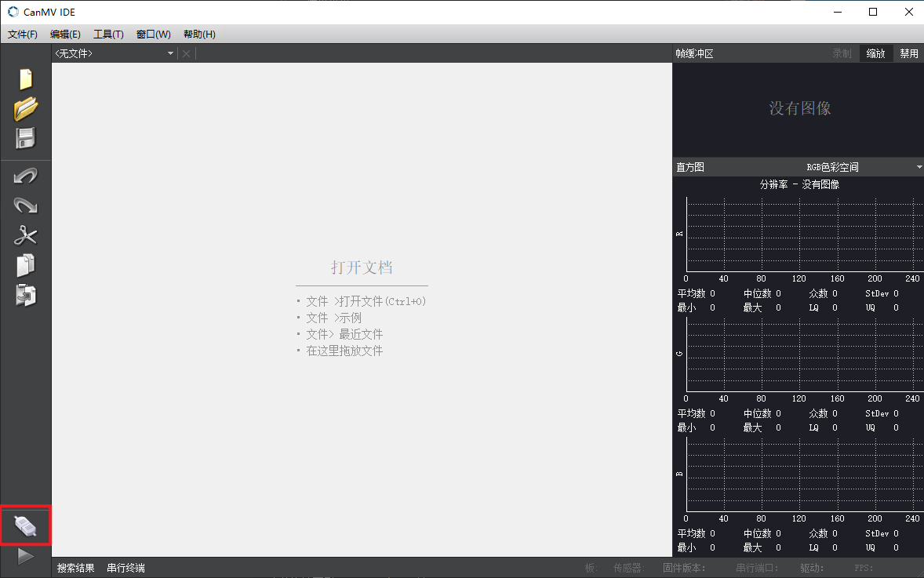Close the document with the X beside the dropdown
Viewport: 924px width, 578px height.
pos(186,53)
